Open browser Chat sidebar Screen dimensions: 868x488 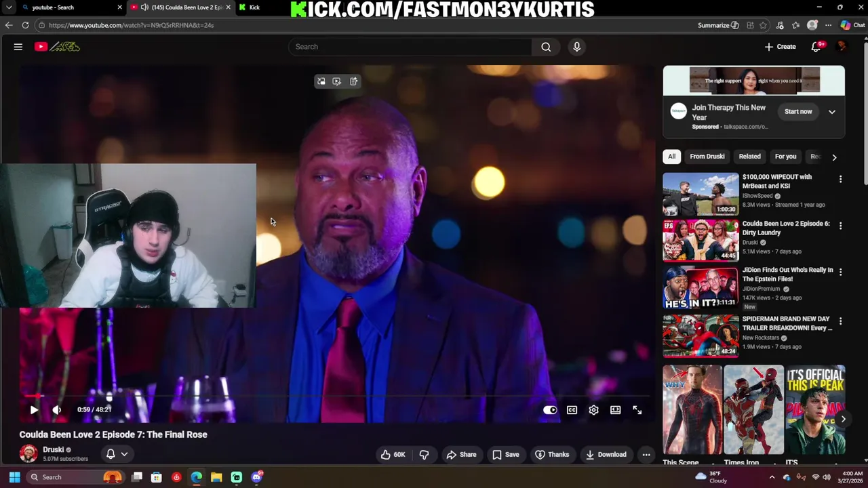point(852,25)
